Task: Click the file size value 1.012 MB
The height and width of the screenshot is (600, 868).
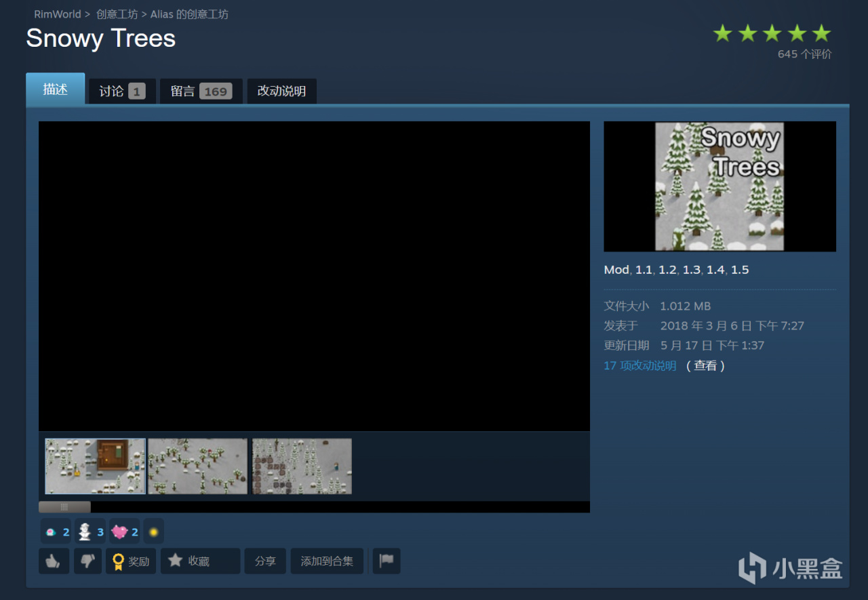Action: [686, 306]
